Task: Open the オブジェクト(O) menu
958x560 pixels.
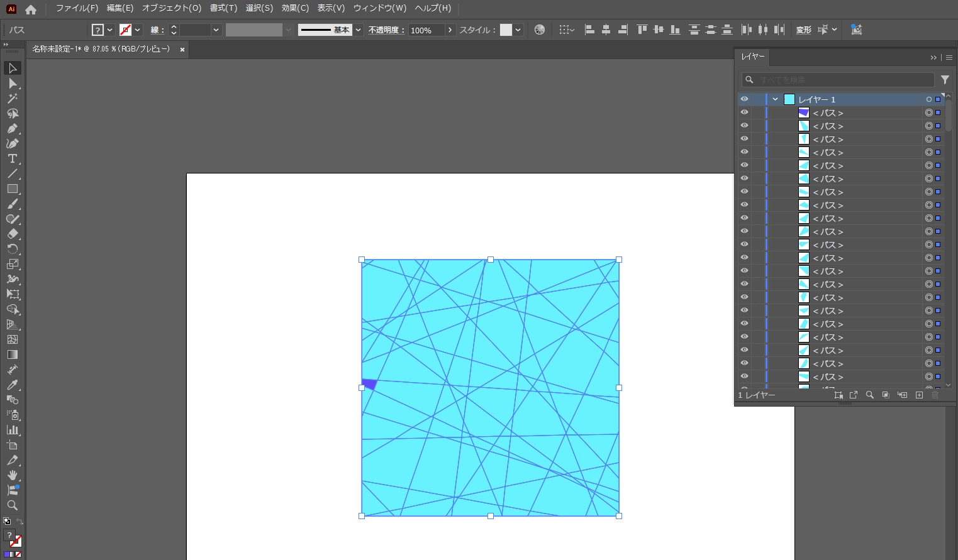Action: click(x=171, y=8)
